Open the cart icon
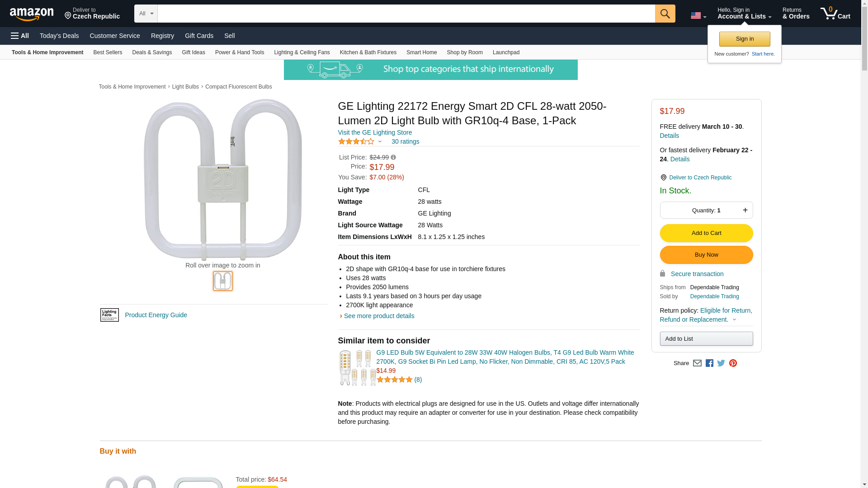This screenshot has height=488, width=868. coord(835,14)
